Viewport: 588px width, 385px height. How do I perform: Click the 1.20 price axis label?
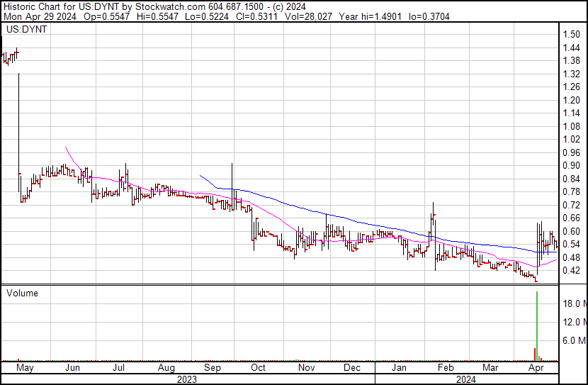point(571,100)
